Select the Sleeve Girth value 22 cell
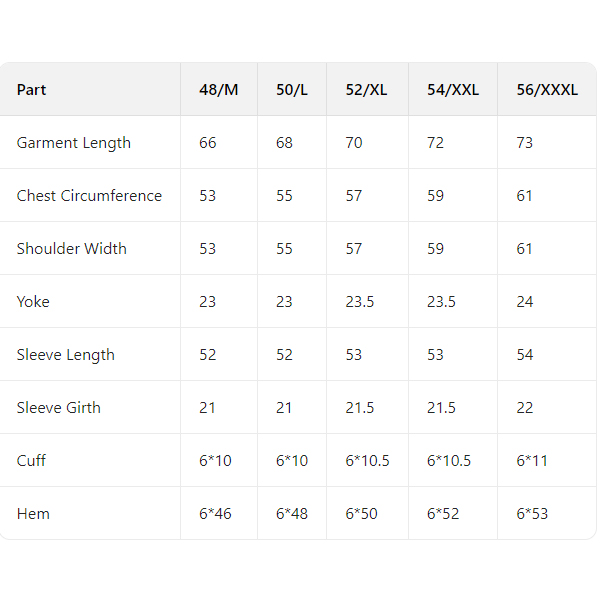 pyautogui.click(x=525, y=408)
